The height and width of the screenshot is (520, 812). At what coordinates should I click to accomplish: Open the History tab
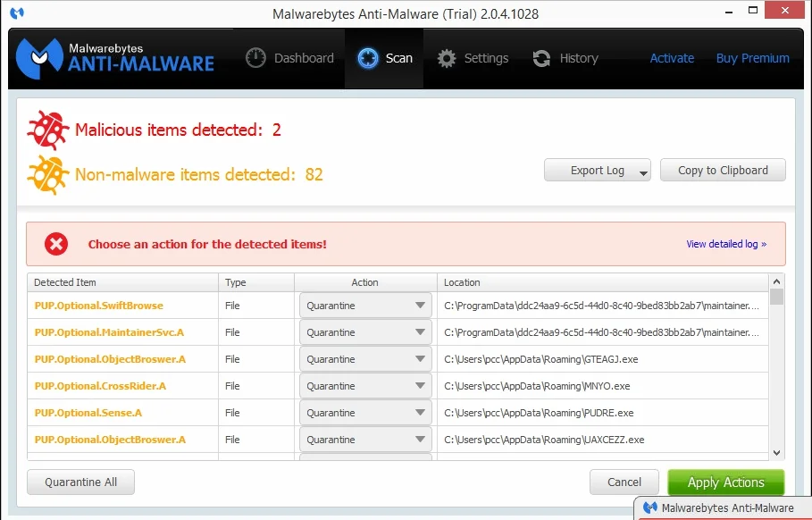565,58
